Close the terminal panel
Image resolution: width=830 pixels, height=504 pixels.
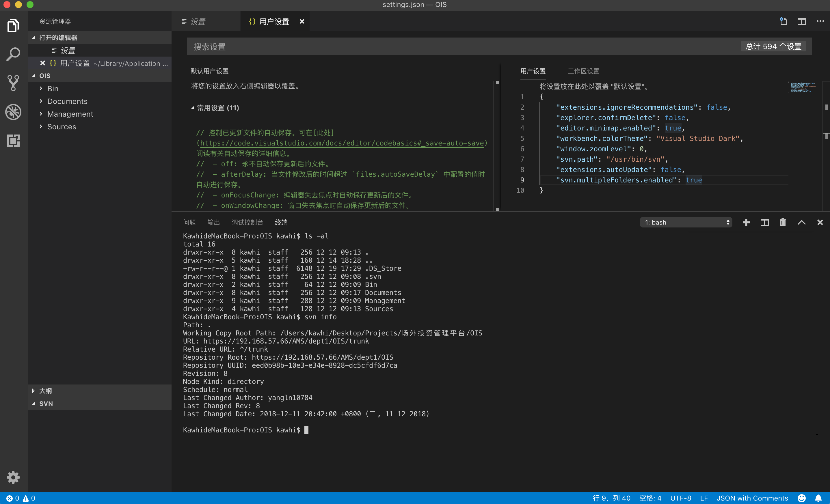(820, 222)
